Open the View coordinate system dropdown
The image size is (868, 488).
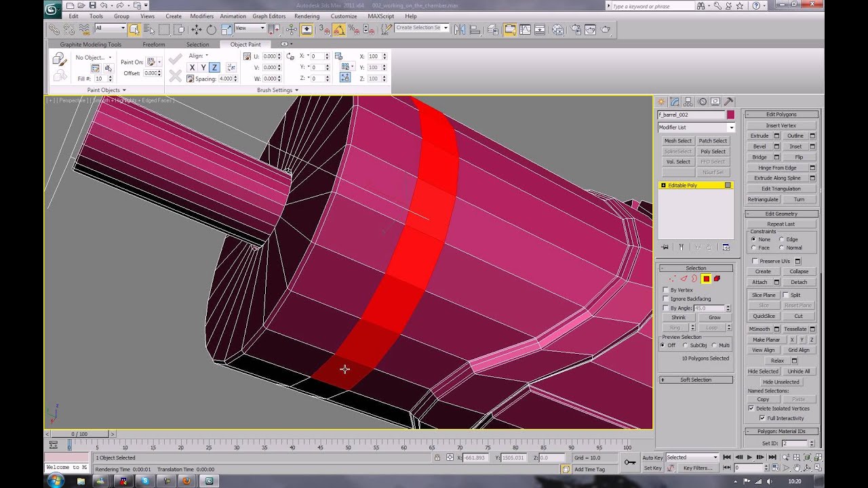tap(249, 28)
